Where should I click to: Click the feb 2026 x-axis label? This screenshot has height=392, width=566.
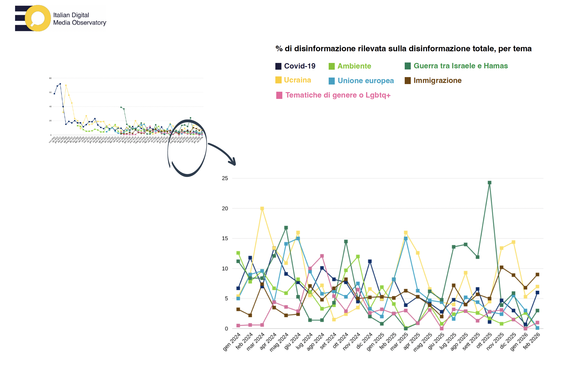coord(531,341)
